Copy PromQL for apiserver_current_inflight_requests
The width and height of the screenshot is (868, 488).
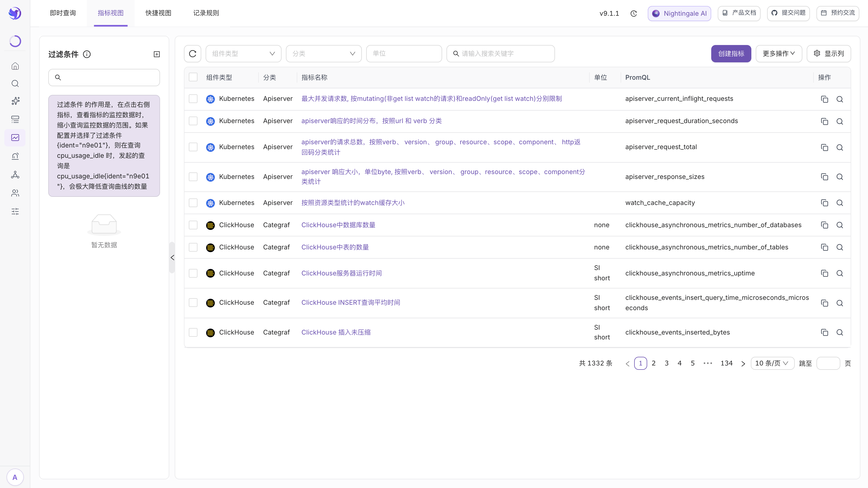(x=825, y=99)
